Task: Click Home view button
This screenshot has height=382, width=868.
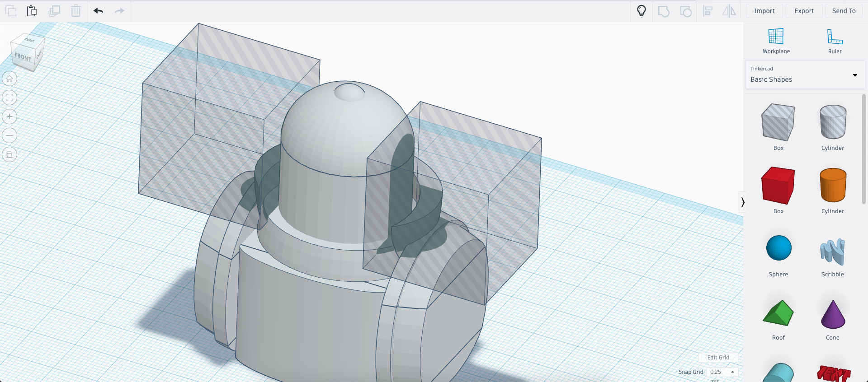Action: [x=9, y=79]
